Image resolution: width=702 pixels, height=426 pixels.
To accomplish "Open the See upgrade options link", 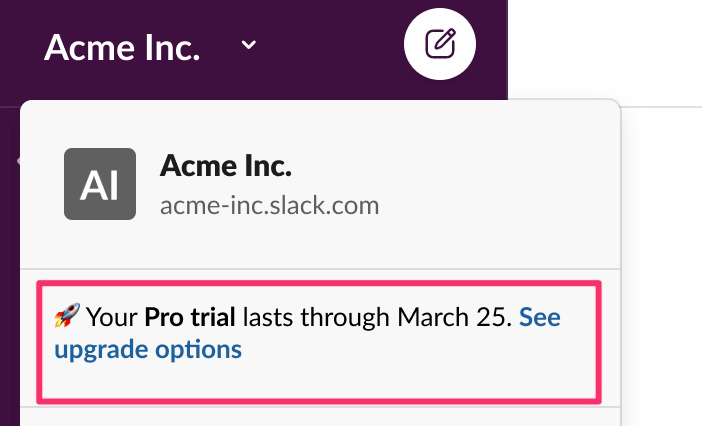I will 540,318.
